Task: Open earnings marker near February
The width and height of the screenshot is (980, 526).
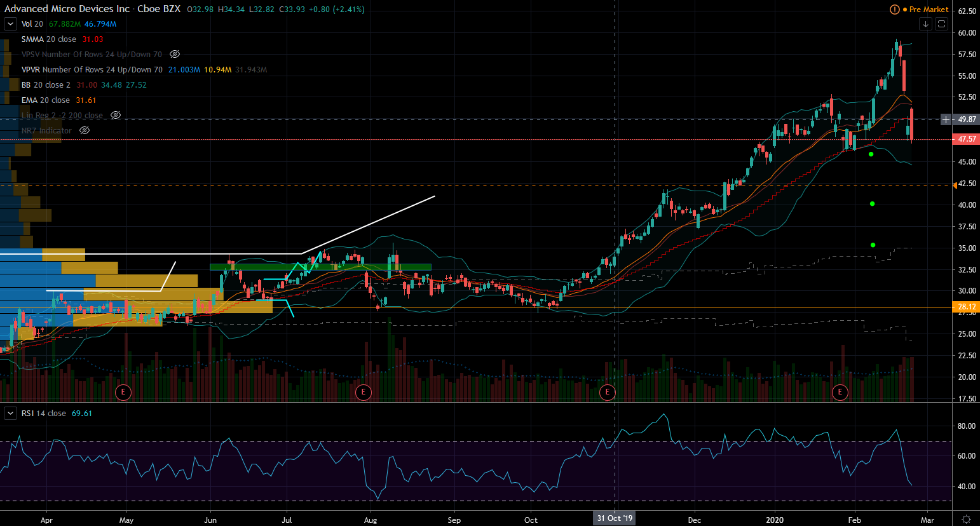Action: click(840, 392)
